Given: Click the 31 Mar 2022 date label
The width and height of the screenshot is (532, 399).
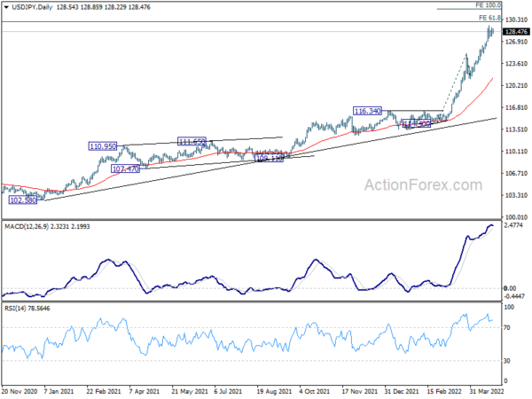Looking at the screenshot, I should [x=487, y=392].
